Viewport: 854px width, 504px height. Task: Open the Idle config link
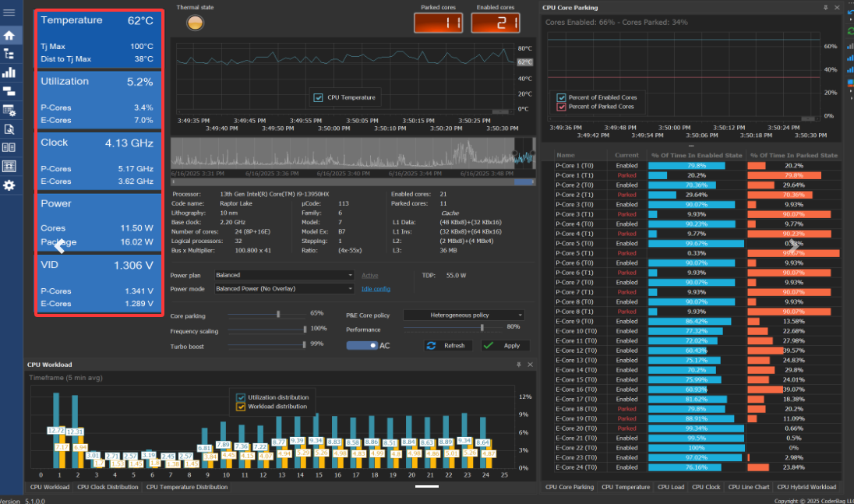pyautogui.click(x=376, y=289)
